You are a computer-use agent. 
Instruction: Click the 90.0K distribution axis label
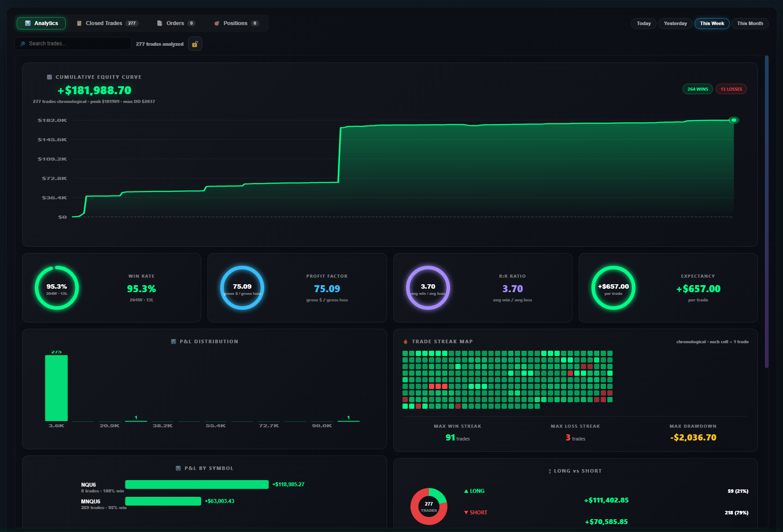coord(322,426)
